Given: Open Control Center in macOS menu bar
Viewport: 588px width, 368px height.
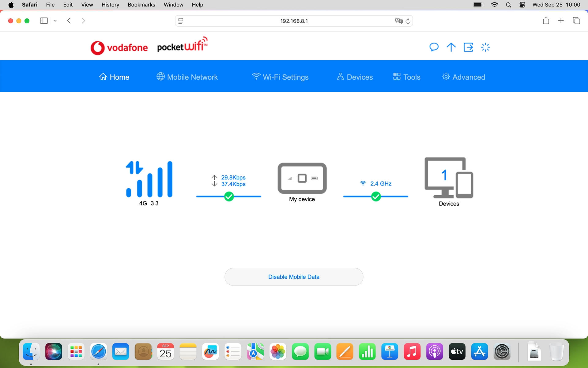Looking at the screenshot, I should (x=522, y=5).
